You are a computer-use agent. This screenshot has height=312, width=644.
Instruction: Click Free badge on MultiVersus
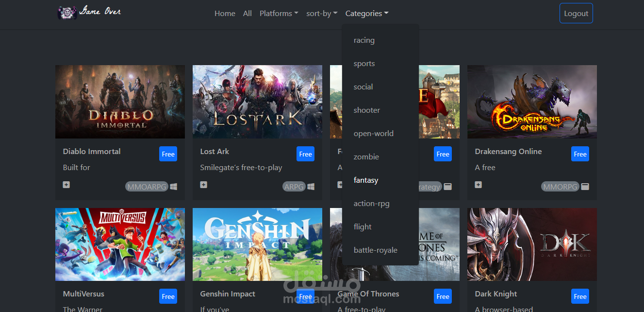tap(168, 296)
